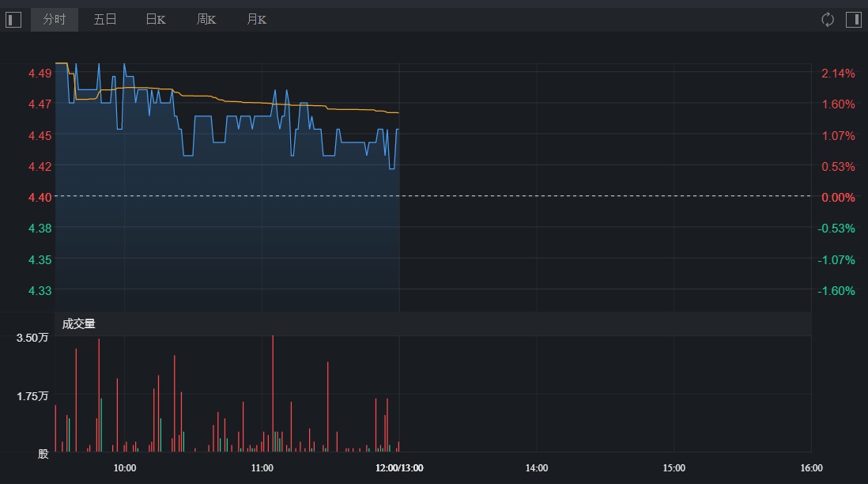Image resolution: width=868 pixels, height=484 pixels.
Task: Click the 股 volume unit label
Action: tap(43, 454)
